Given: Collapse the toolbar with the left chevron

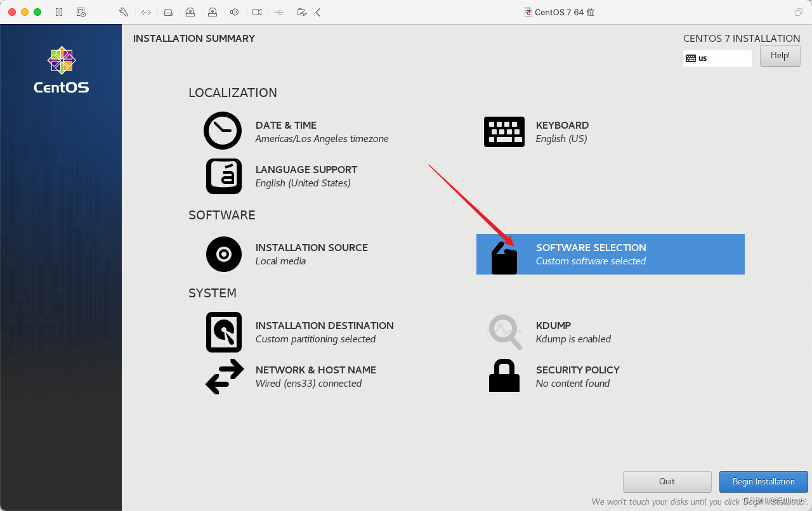Looking at the screenshot, I should pos(318,12).
